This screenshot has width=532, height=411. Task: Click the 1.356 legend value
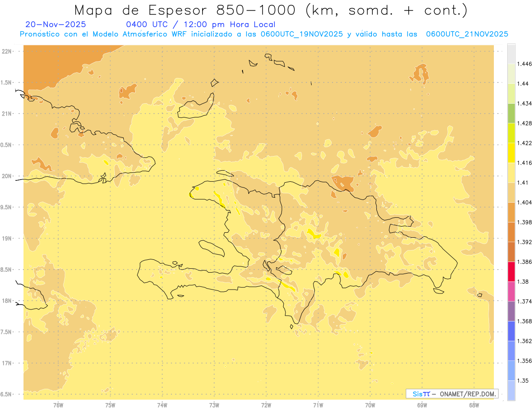(524, 361)
